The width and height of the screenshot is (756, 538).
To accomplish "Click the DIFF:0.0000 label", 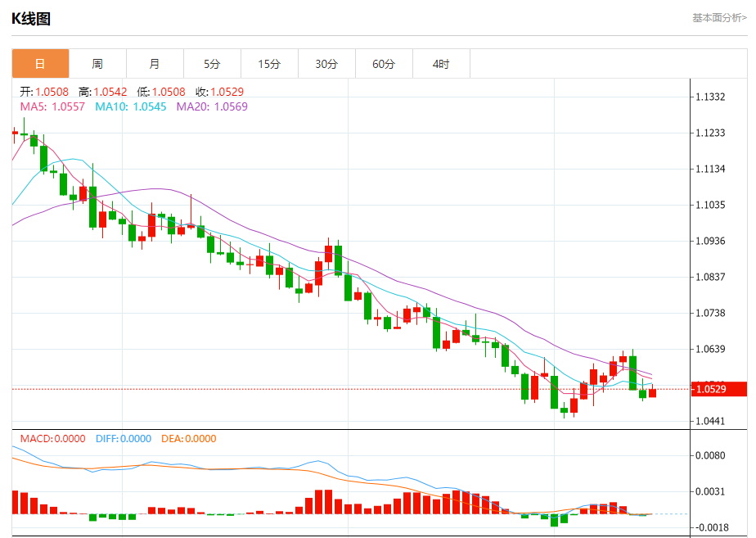I will coord(124,439).
